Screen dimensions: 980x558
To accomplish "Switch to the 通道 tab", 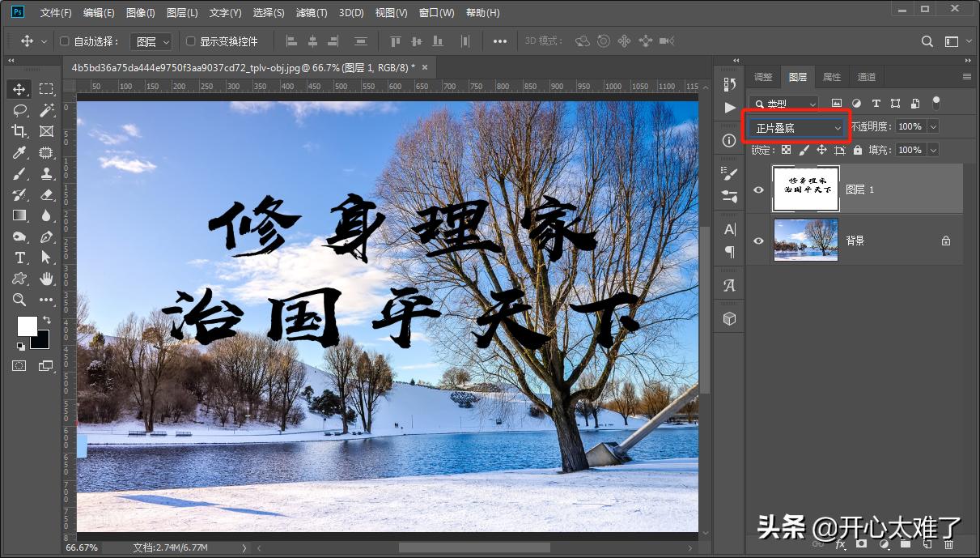I will (866, 76).
